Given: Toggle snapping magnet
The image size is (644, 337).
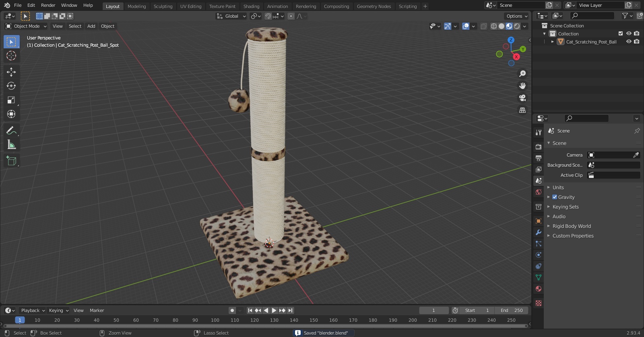Looking at the screenshot, I should 268,16.
